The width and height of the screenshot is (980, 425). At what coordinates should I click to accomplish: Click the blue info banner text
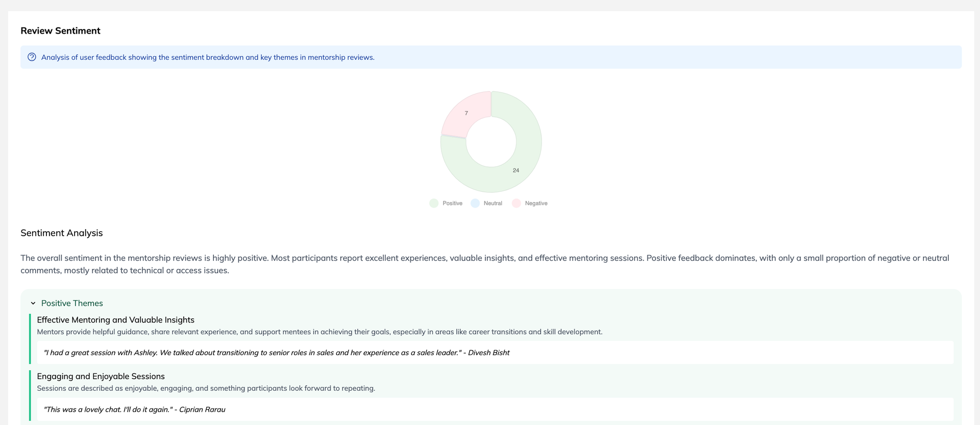208,57
